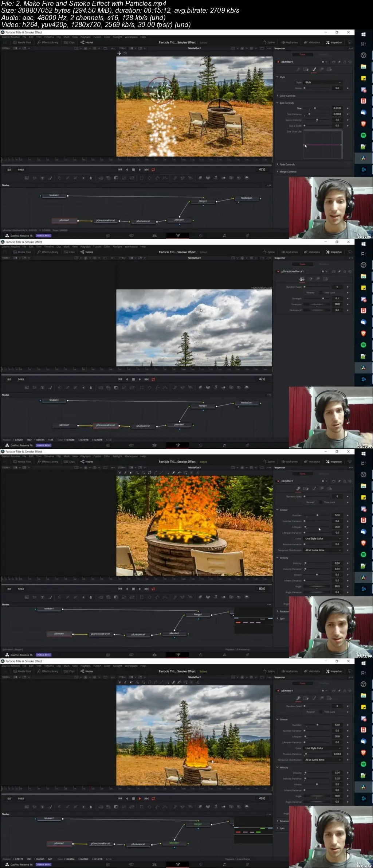Click the Size Variance field showing 0.0984
This screenshot has width=373, height=868.
tap(337, 114)
